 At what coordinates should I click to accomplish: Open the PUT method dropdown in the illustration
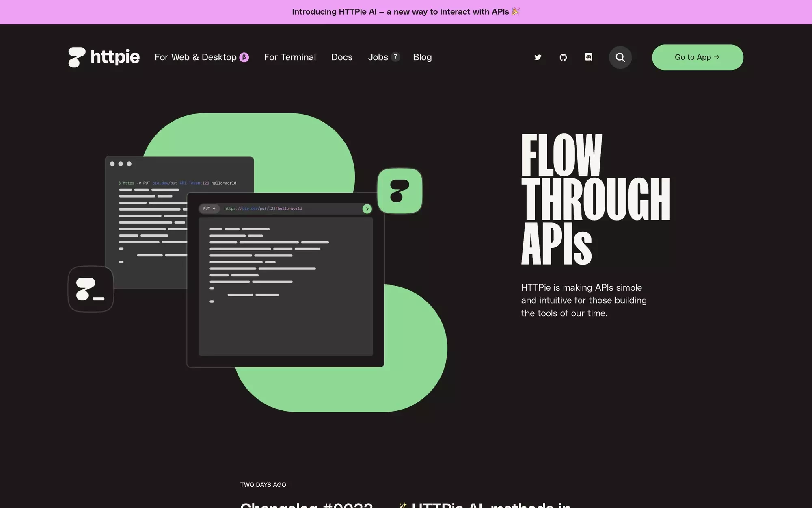click(x=209, y=208)
